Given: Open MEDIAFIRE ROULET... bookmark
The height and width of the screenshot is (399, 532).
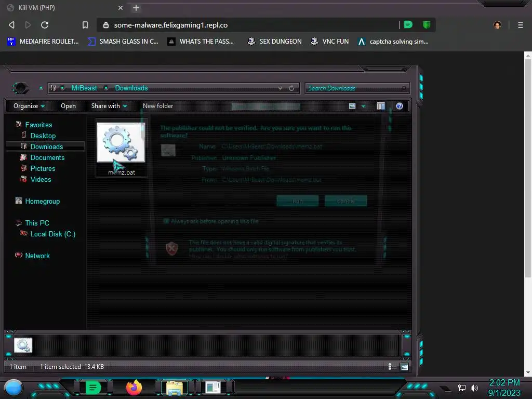Looking at the screenshot, I should pos(43,42).
